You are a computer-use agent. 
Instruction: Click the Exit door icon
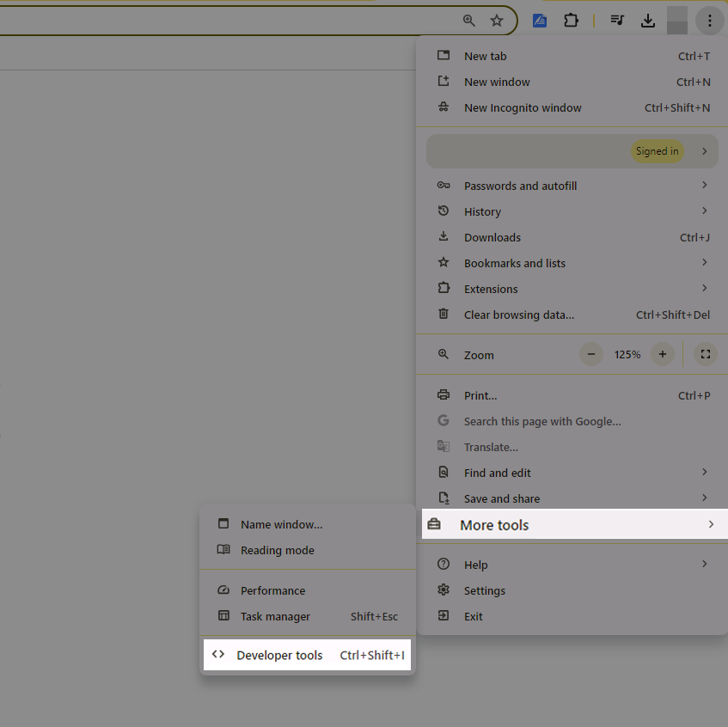click(444, 615)
